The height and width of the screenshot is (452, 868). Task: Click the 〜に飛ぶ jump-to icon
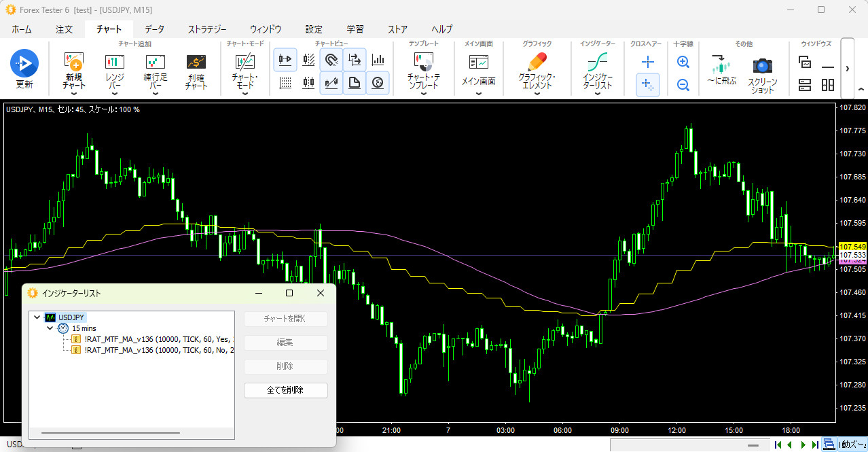click(721, 66)
